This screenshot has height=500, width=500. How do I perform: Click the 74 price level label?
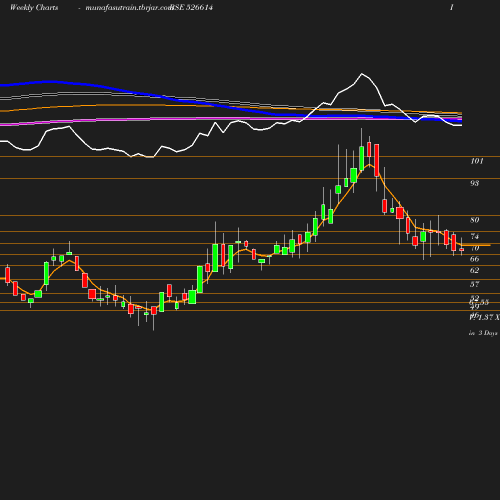tap(475, 236)
